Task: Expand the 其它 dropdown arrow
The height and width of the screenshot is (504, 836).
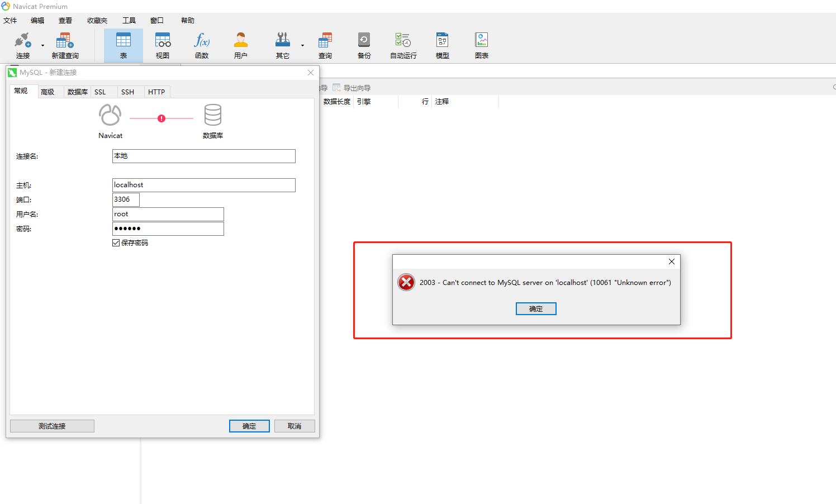Action: click(x=302, y=45)
